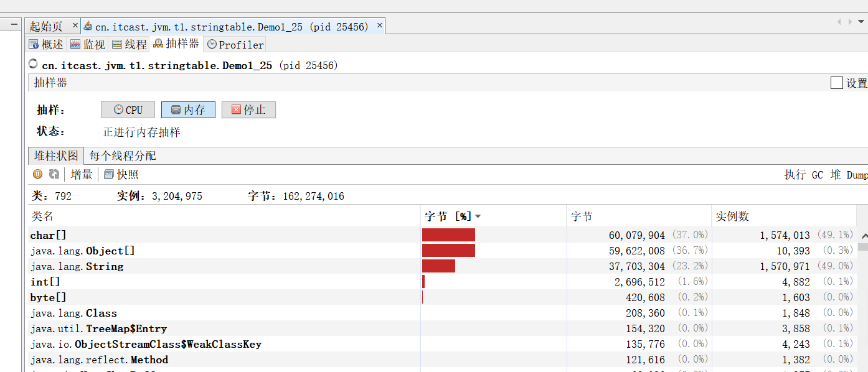The image size is (868, 372).
Task: Click the red bar for java.lang.String
Action: click(438, 266)
